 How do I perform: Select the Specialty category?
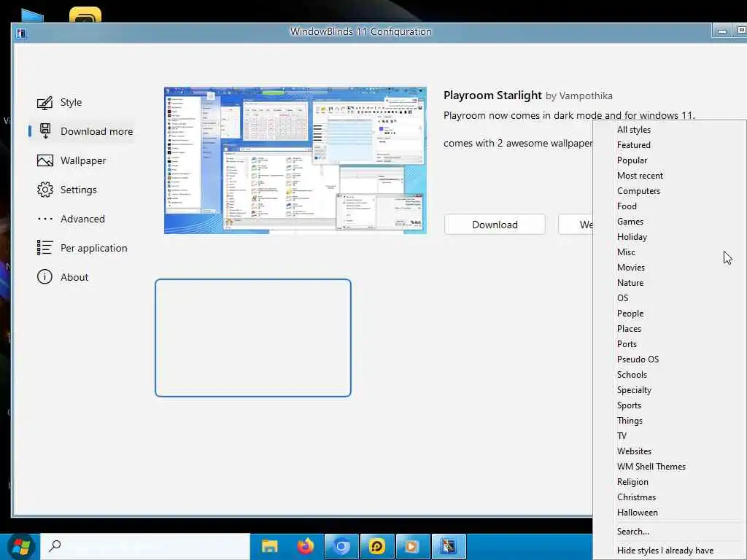tap(634, 389)
